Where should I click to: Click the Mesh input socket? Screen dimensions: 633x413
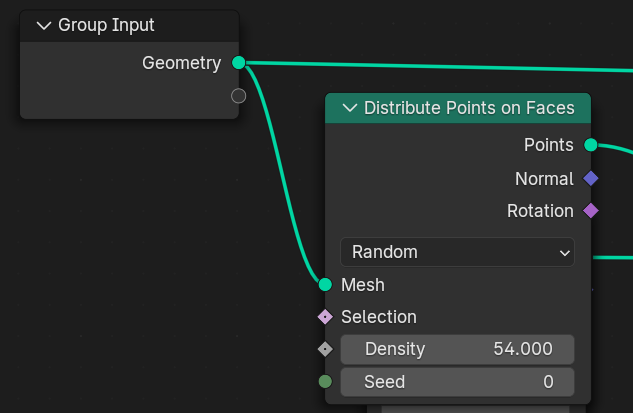[x=325, y=285]
